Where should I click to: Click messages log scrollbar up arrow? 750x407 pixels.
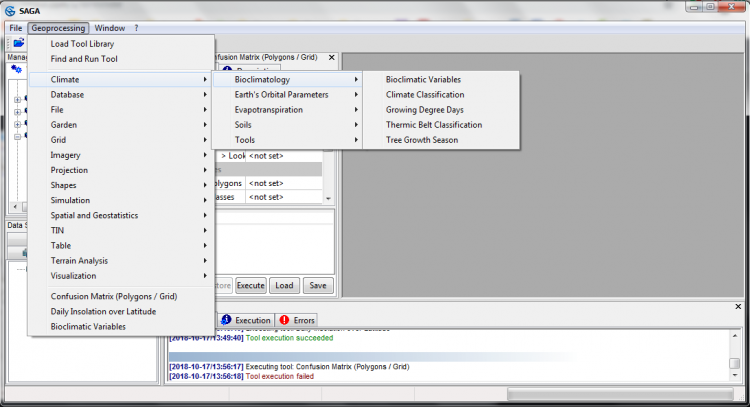(735, 336)
